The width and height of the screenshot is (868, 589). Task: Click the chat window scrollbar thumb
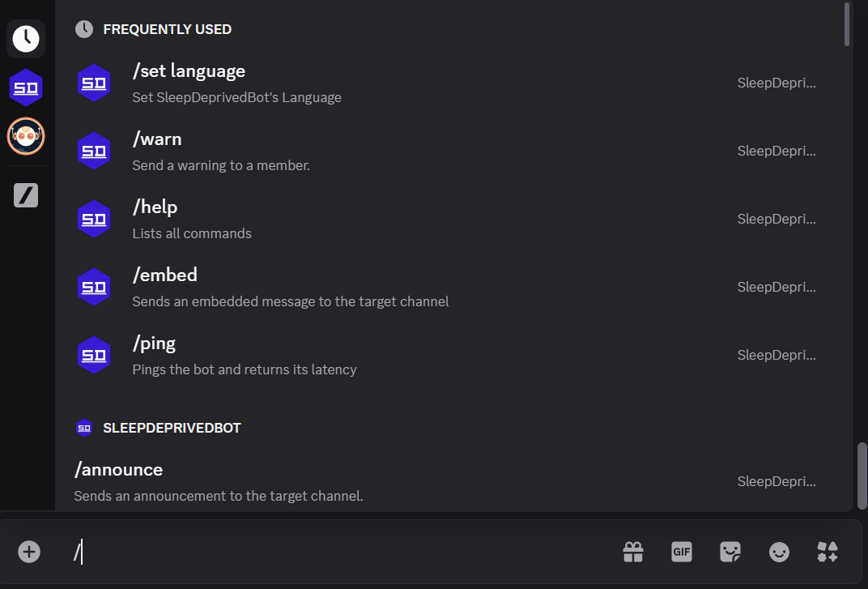tap(862, 476)
